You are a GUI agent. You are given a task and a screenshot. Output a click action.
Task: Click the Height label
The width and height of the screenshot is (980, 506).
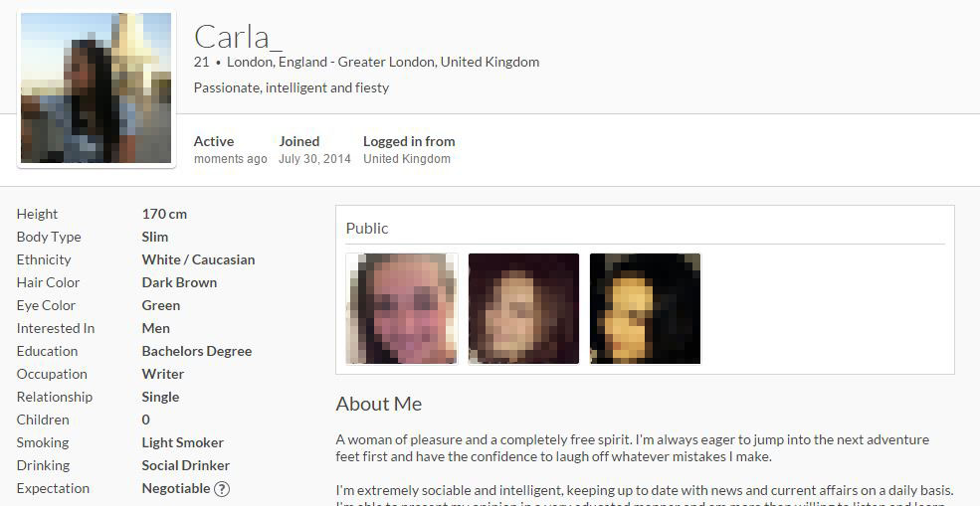[x=37, y=214]
